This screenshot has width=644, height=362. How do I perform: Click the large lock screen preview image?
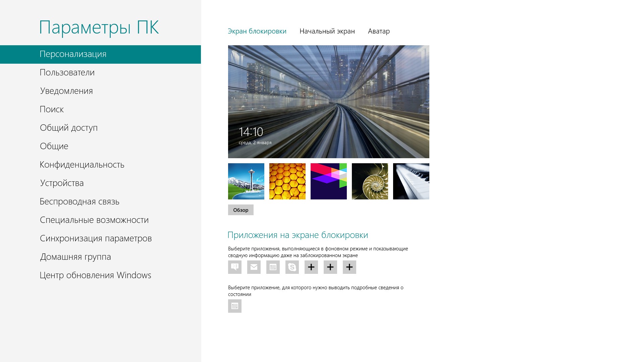[x=328, y=102]
